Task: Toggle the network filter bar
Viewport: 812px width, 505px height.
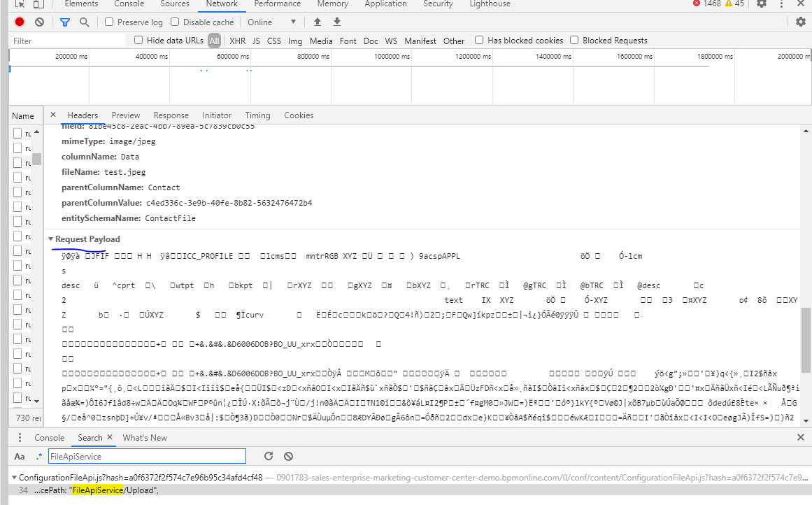Action: click(x=65, y=22)
